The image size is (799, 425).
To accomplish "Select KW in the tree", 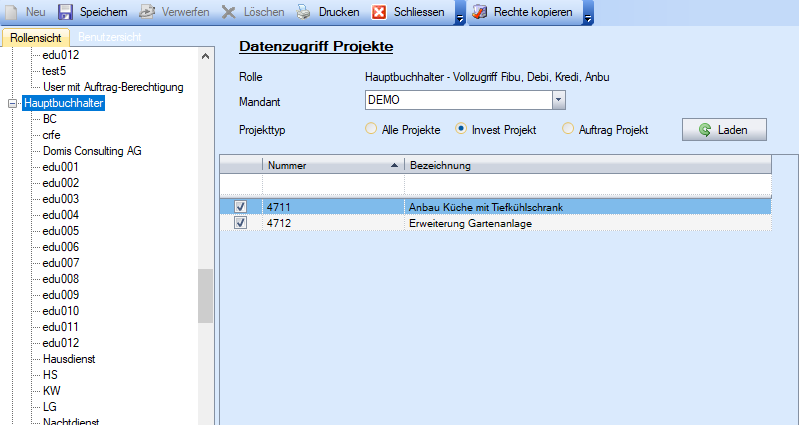I will pos(51,391).
